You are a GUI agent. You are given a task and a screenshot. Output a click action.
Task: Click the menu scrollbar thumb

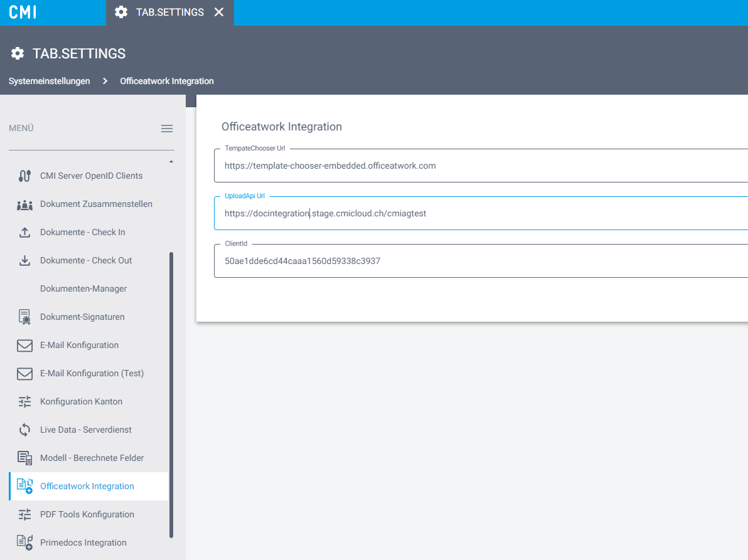pyautogui.click(x=171, y=395)
